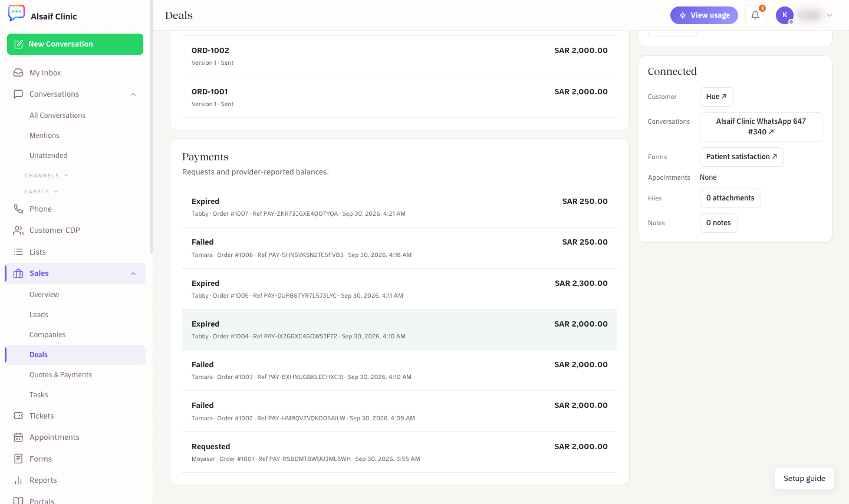Select order ORD-1001 row
The width and height of the screenshot is (849, 504).
400,97
